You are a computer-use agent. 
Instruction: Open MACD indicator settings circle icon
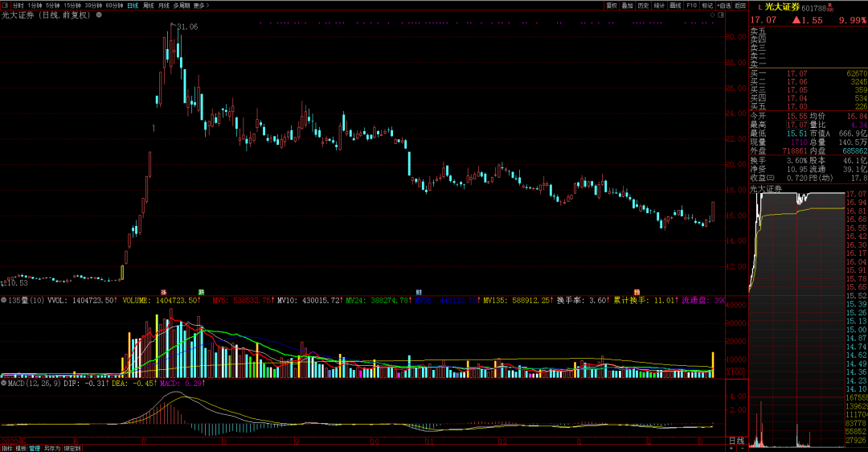pos(4,383)
